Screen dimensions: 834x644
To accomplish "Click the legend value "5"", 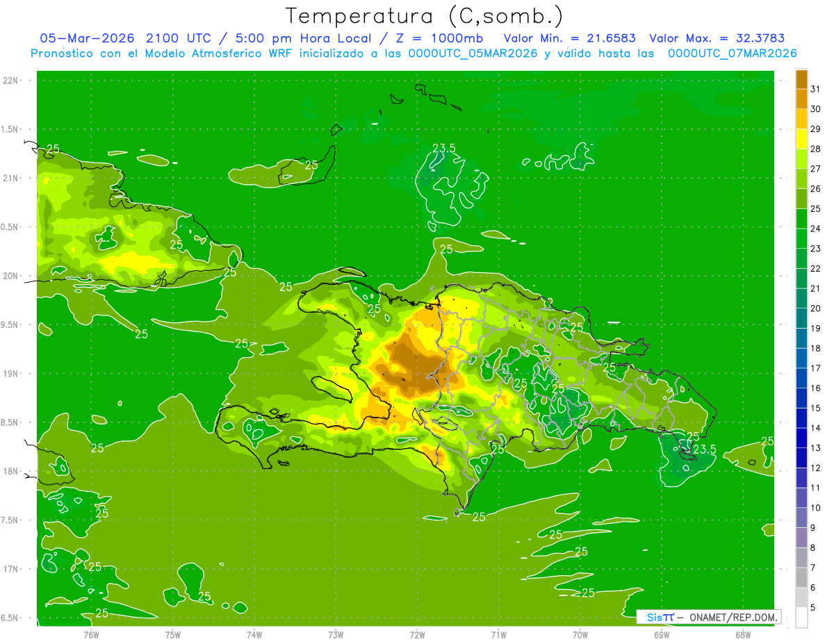I will [x=813, y=608].
